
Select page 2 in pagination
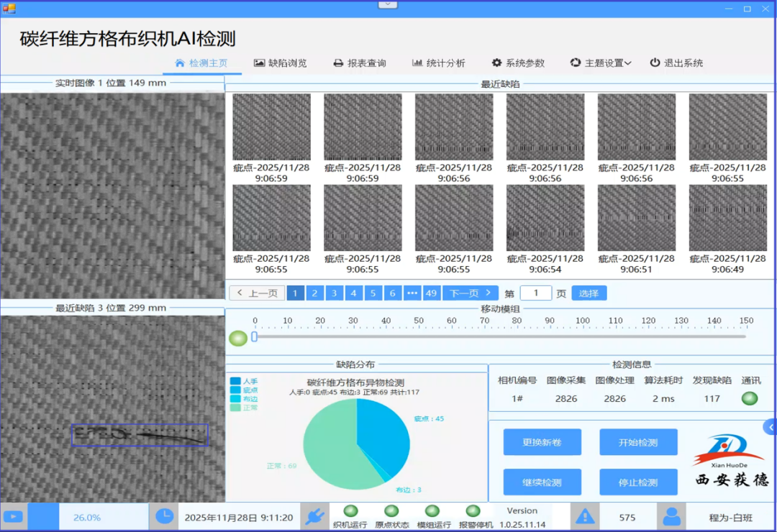(x=314, y=293)
